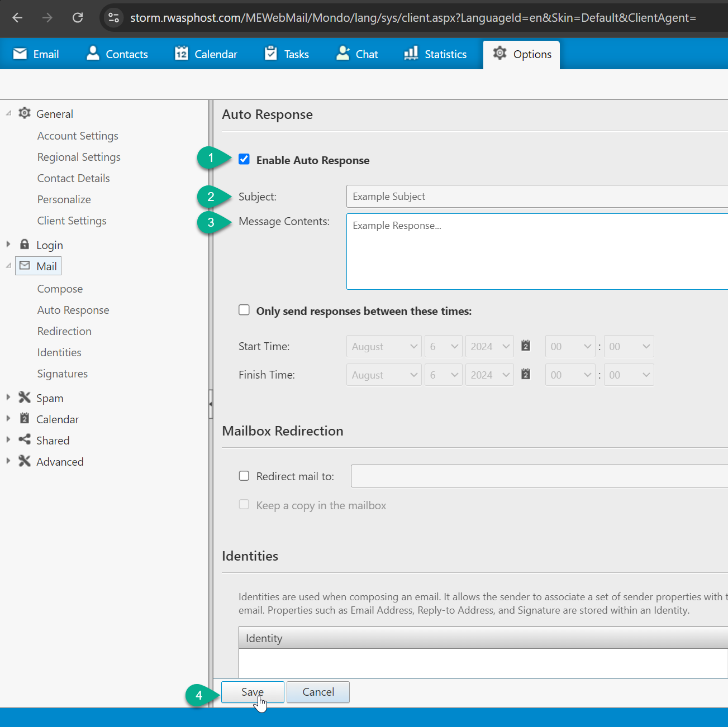Screen dimensions: 728x727
Task: Open Auto Response in sidebar
Action: [73, 310]
